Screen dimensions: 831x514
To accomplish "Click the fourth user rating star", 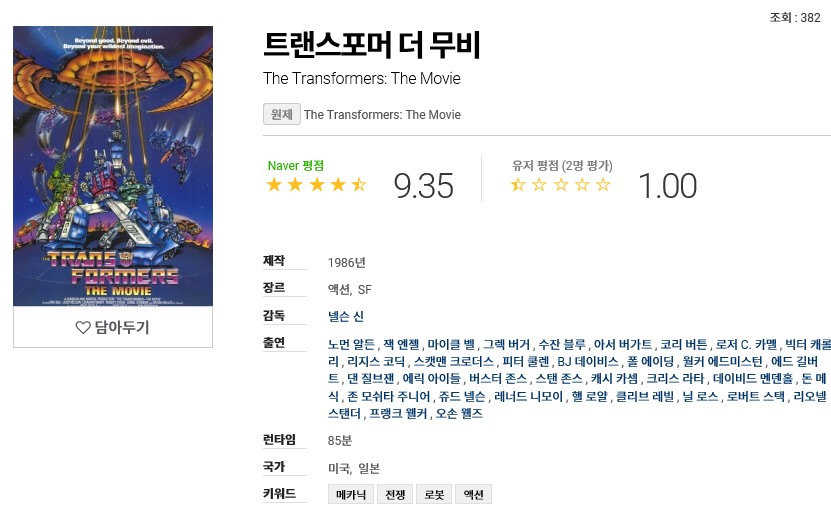I will (x=582, y=184).
